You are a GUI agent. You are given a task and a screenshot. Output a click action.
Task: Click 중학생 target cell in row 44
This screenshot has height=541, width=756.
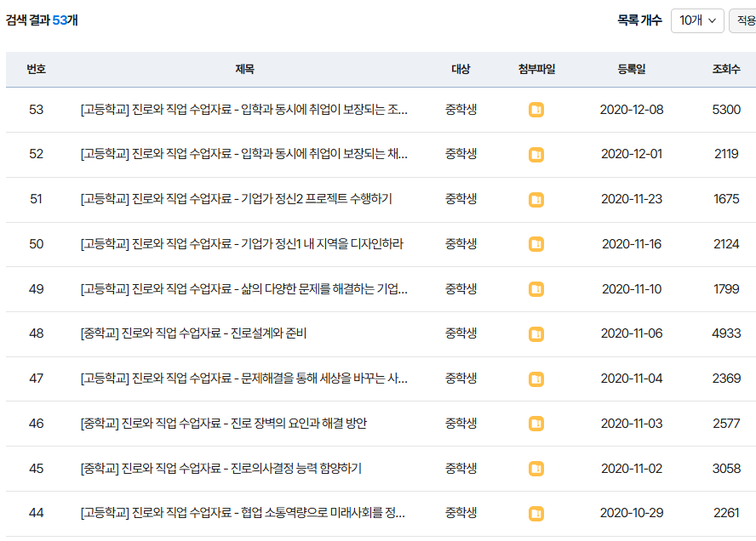(461, 513)
